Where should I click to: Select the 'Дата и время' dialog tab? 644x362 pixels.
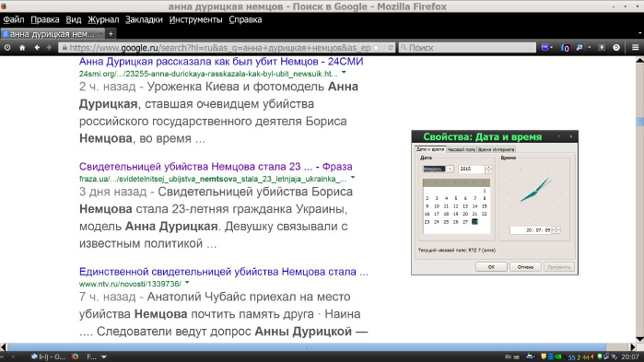click(430, 149)
